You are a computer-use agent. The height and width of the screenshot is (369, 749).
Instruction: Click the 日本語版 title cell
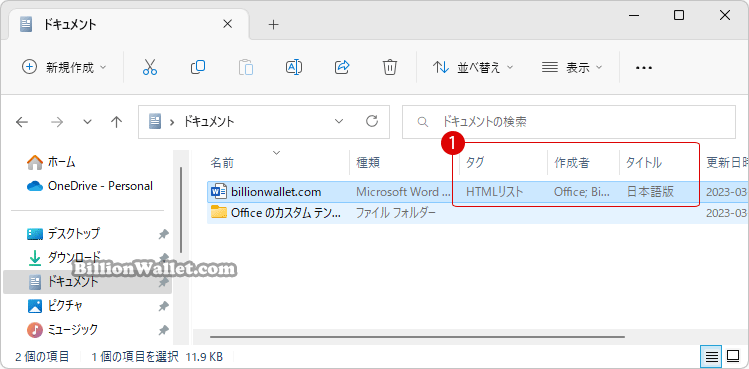point(650,192)
